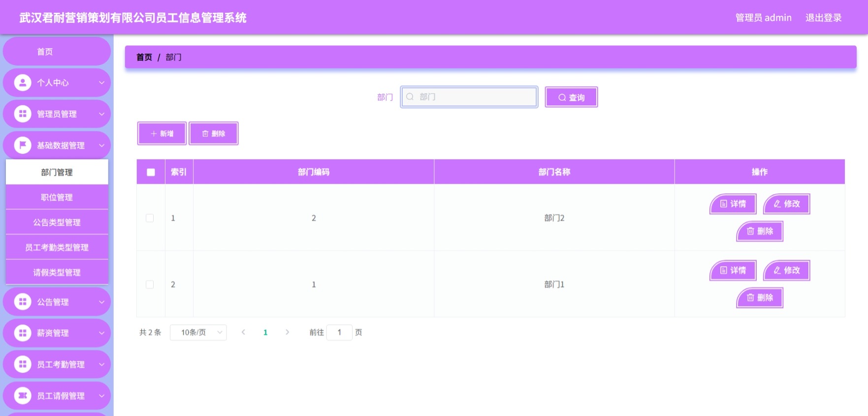Click the 部门2 name cell
The image size is (868, 416).
(554, 218)
